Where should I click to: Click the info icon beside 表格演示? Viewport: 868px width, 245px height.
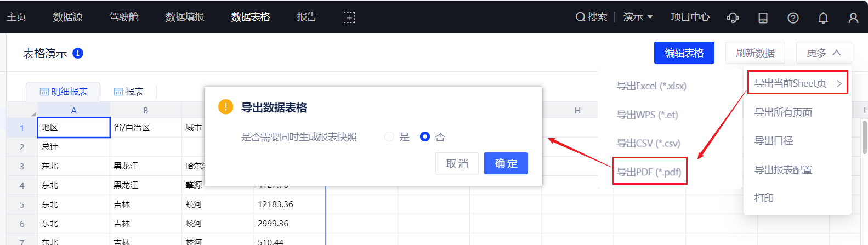point(78,53)
